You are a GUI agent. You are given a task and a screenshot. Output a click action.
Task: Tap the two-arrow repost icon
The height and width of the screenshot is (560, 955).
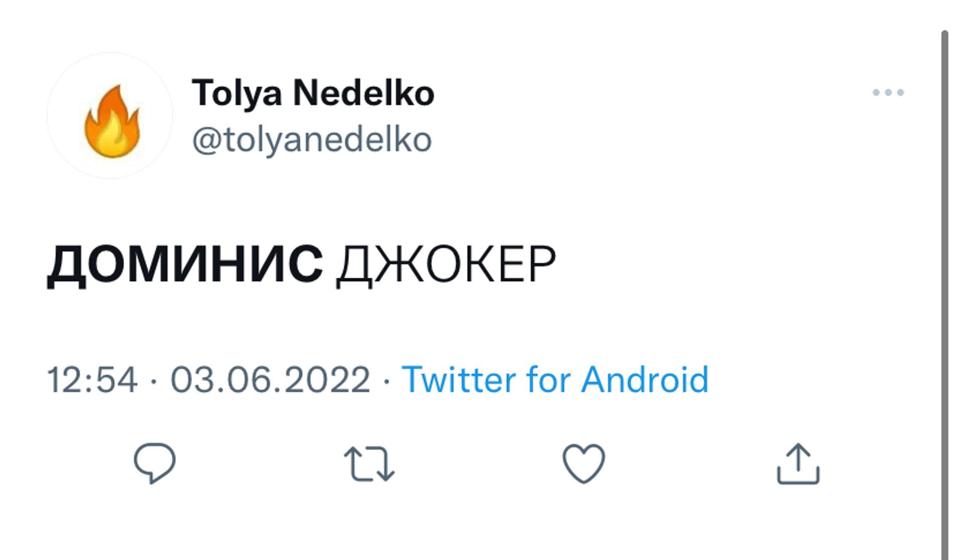tap(369, 464)
